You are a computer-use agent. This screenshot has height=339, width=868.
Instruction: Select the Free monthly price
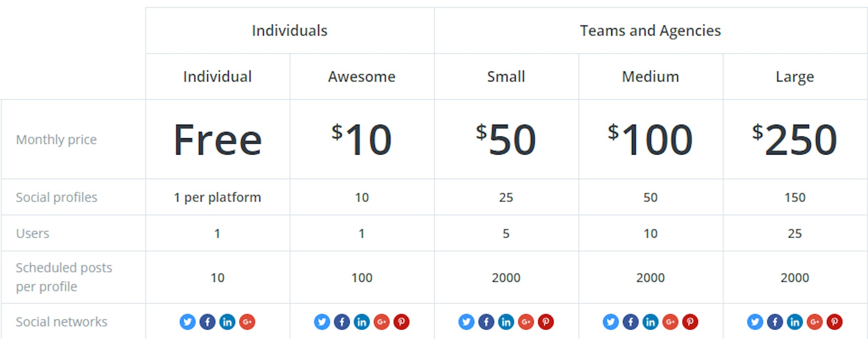(217, 140)
